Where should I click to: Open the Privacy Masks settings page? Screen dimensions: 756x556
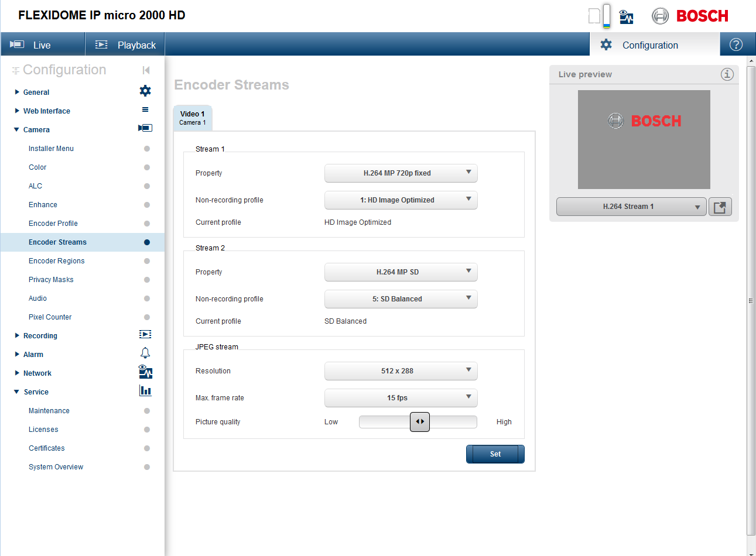point(51,280)
